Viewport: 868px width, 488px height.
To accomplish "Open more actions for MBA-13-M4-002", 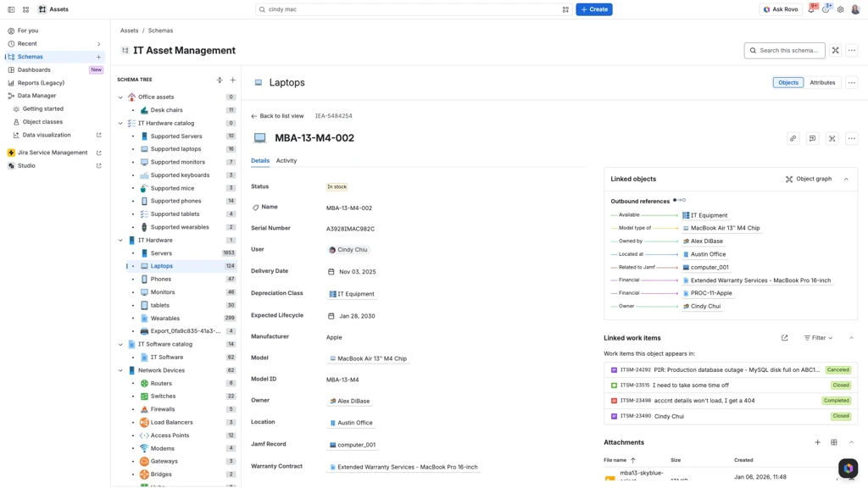I will pos(852,138).
